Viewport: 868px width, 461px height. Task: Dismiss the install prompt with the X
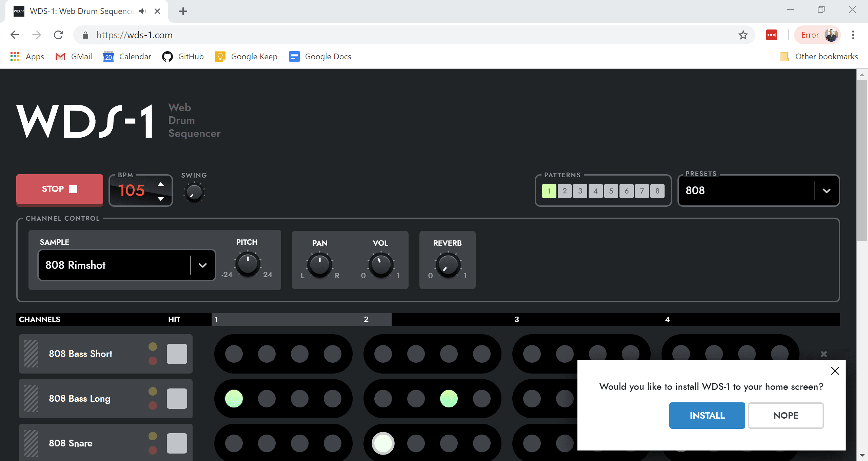point(835,371)
